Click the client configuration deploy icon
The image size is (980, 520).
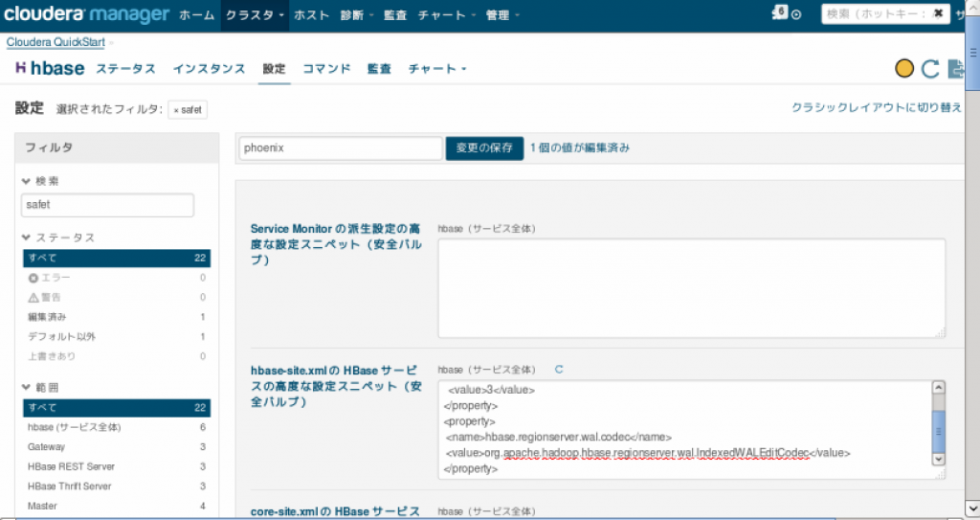click(x=956, y=68)
